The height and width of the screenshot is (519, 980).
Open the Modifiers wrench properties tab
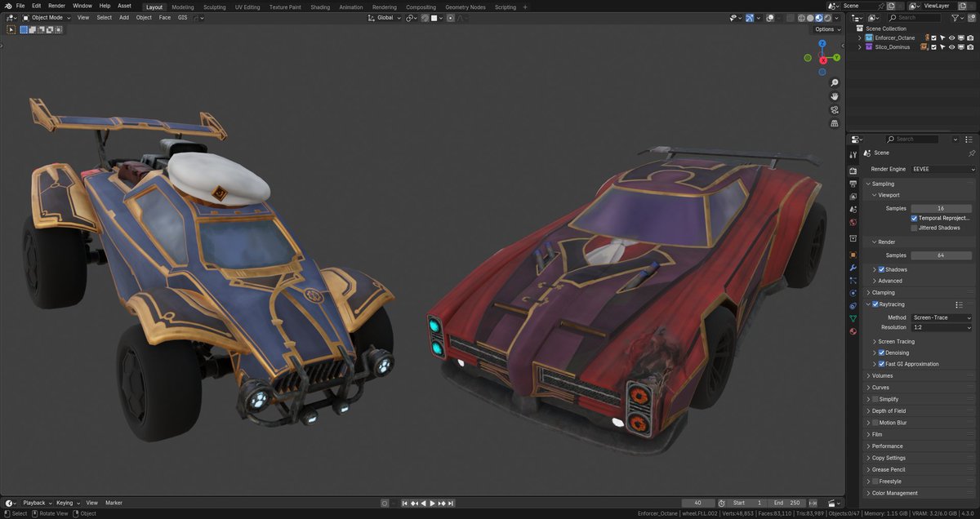click(x=853, y=268)
